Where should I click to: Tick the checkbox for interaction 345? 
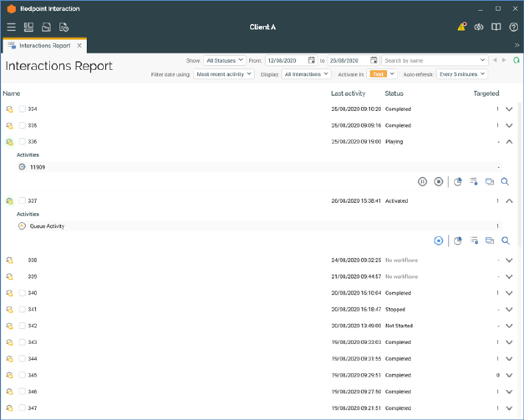(x=22, y=375)
